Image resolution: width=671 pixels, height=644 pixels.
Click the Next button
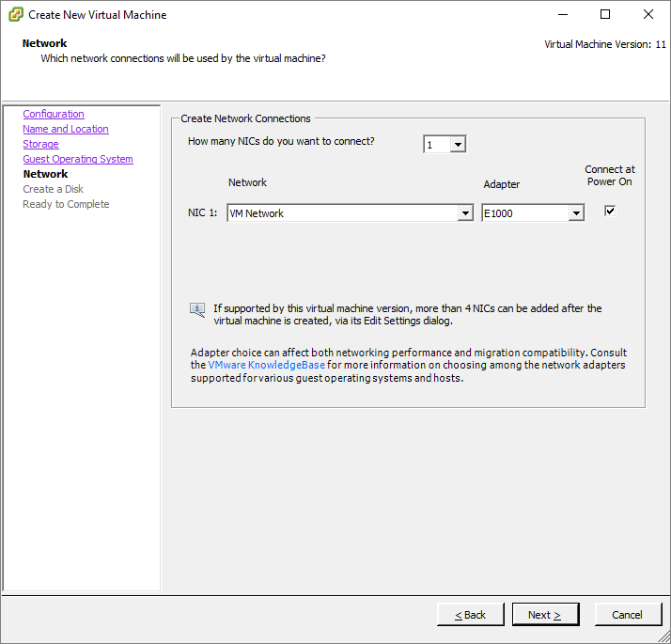pyautogui.click(x=546, y=615)
